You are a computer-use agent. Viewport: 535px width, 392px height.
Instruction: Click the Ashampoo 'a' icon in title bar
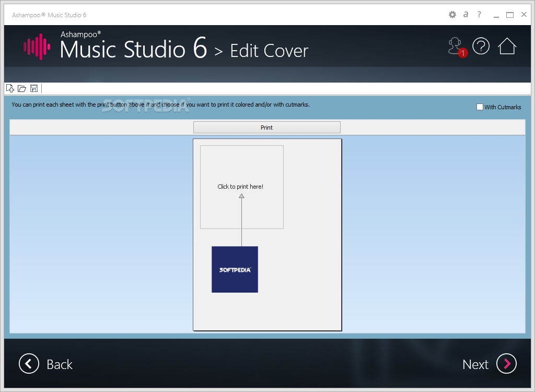[x=466, y=14]
